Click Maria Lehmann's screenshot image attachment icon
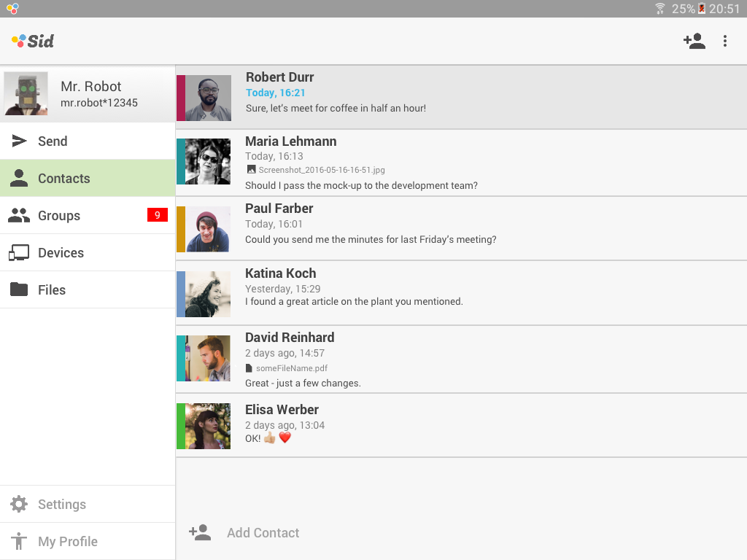 coord(251,170)
